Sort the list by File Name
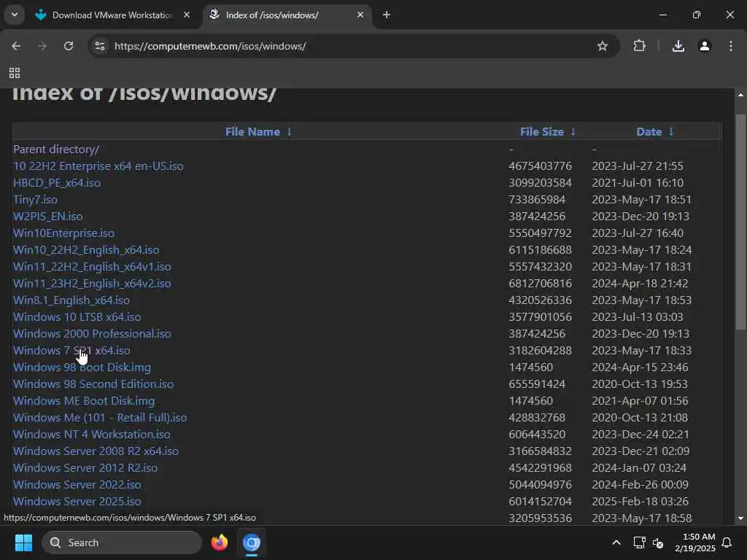Image resolution: width=747 pixels, height=560 pixels. pyautogui.click(x=252, y=132)
